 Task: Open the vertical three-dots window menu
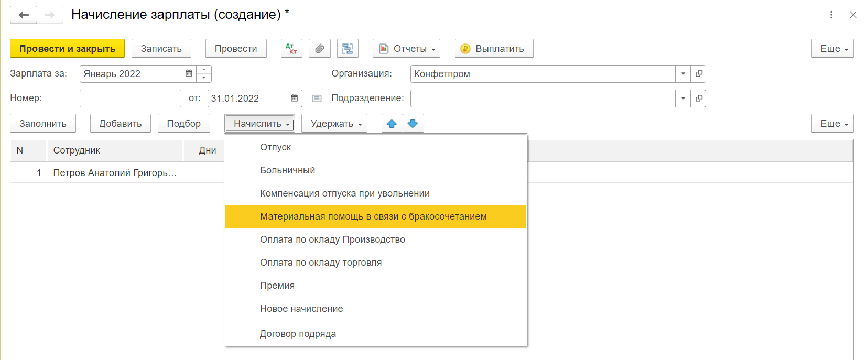pyautogui.click(x=831, y=15)
